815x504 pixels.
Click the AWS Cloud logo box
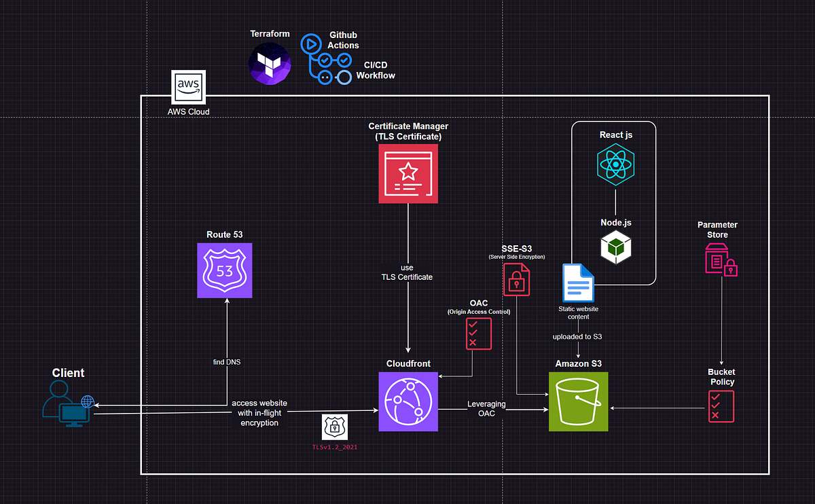188,87
